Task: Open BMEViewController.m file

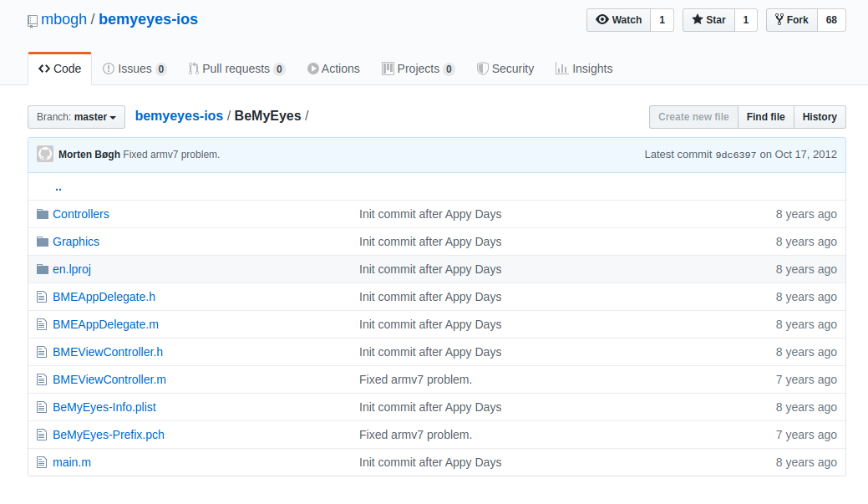Action: click(109, 379)
